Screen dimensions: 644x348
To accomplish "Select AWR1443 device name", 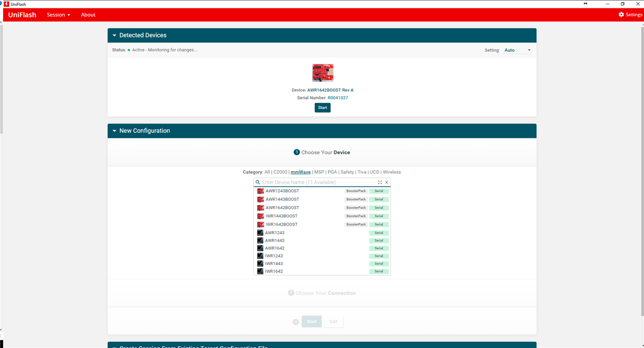I will pos(274,241).
